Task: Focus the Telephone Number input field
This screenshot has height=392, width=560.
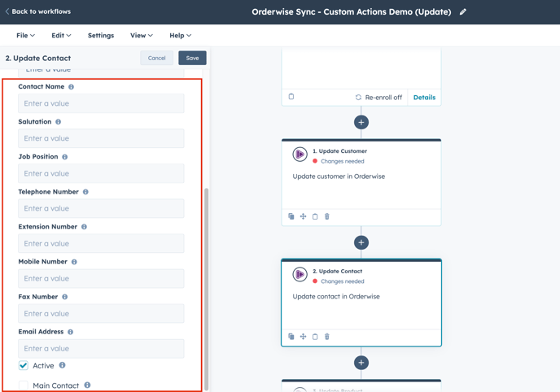Action: coord(101,208)
